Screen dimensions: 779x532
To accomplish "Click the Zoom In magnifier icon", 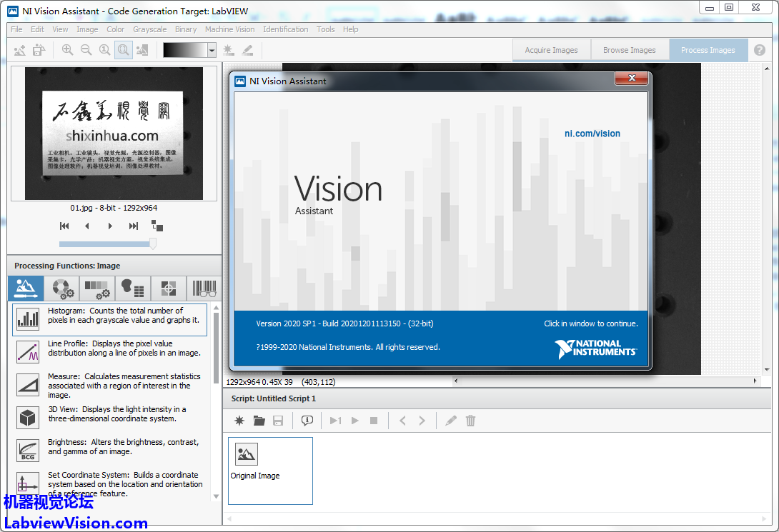I will pos(67,50).
